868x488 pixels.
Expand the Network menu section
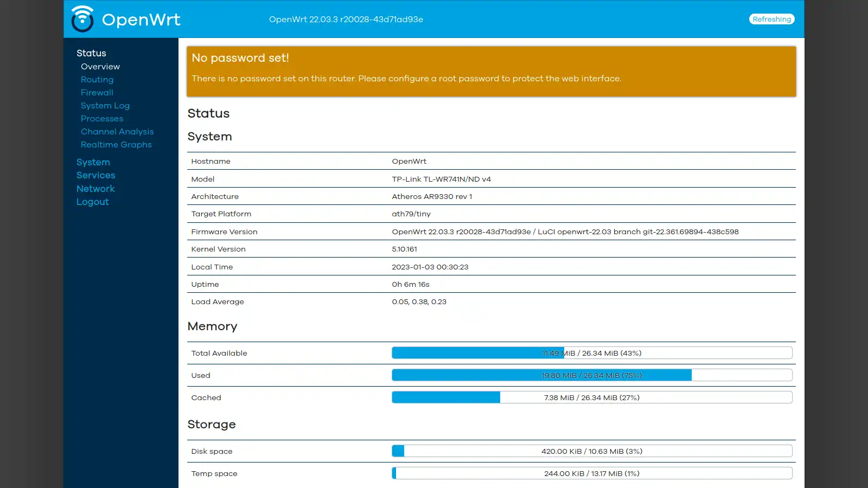click(95, 188)
